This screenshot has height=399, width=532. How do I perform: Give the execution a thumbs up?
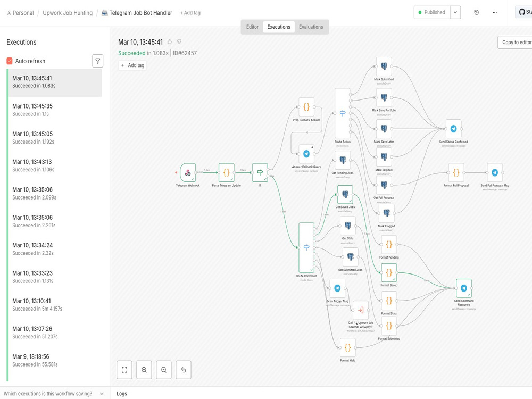[170, 41]
